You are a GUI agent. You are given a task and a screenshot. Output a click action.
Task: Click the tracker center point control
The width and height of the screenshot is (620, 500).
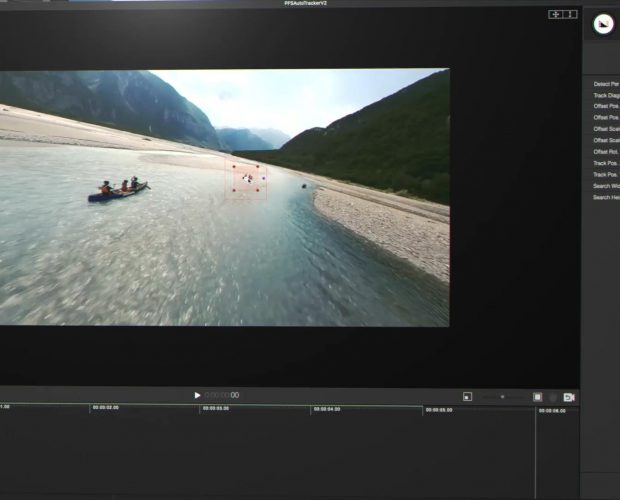(x=247, y=179)
